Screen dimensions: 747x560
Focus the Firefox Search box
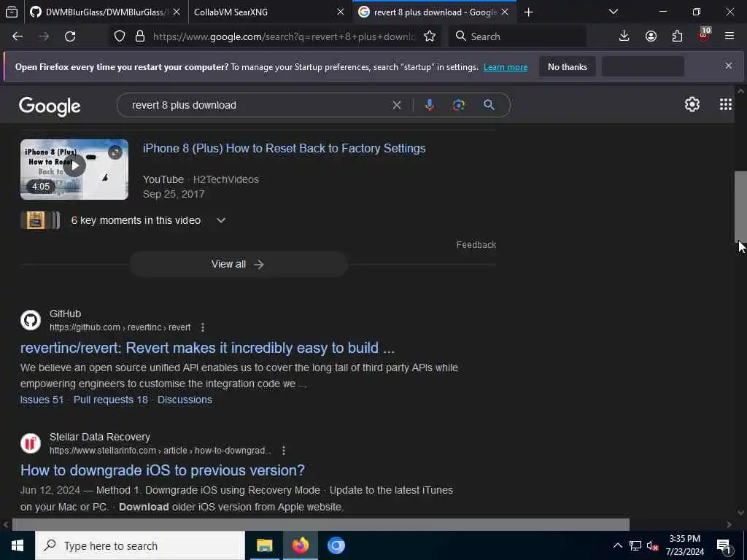pos(517,36)
